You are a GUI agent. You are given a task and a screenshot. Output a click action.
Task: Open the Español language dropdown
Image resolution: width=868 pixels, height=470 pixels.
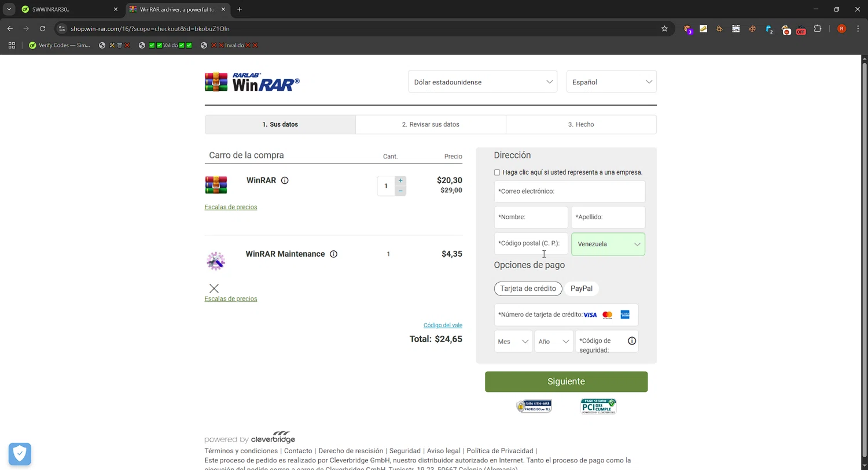coord(612,82)
